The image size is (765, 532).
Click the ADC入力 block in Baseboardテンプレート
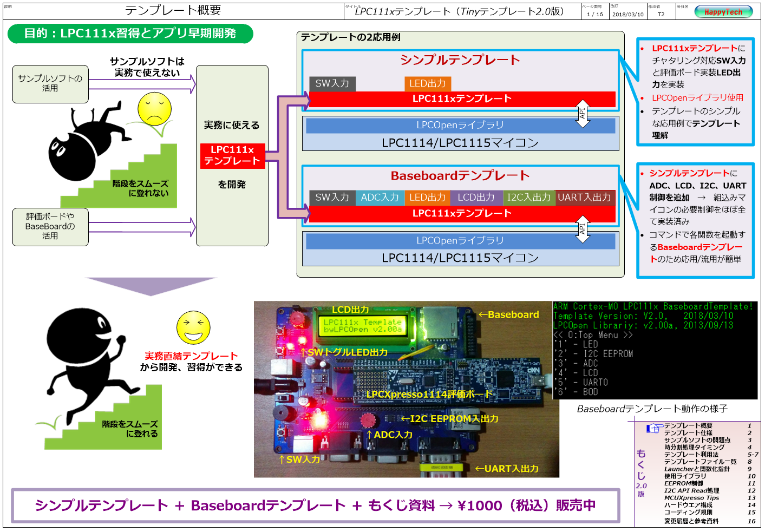(x=379, y=198)
